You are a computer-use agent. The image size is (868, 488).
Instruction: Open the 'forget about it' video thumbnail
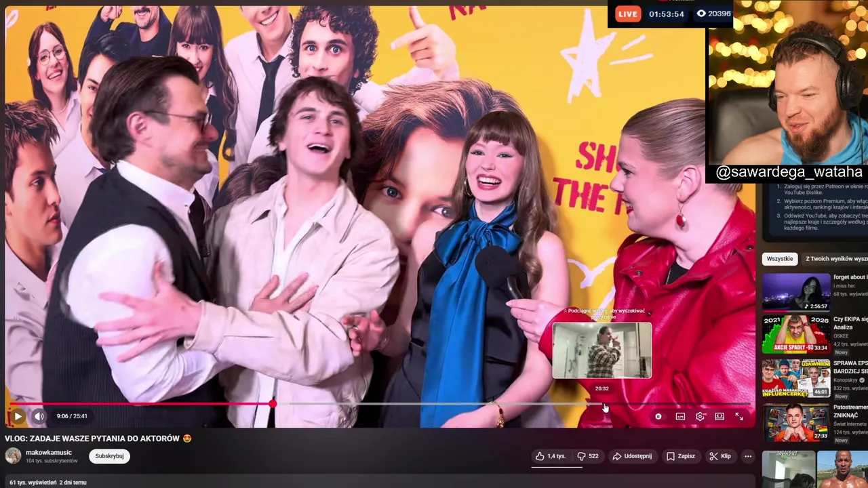tap(796, 291)
